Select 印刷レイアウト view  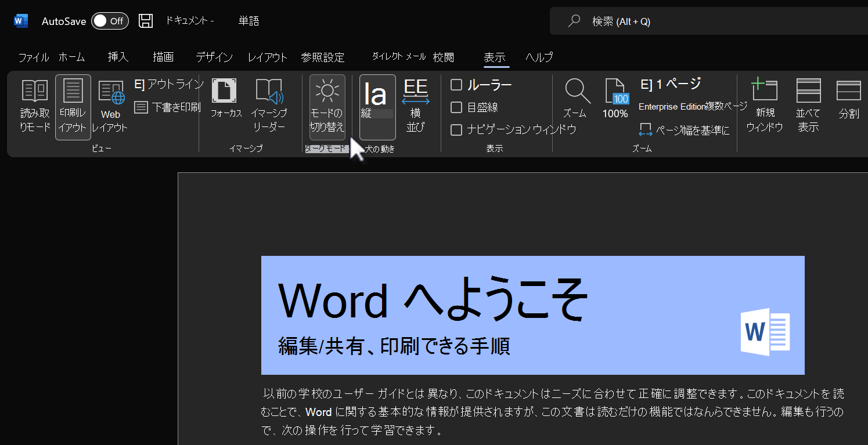(73, 107)
